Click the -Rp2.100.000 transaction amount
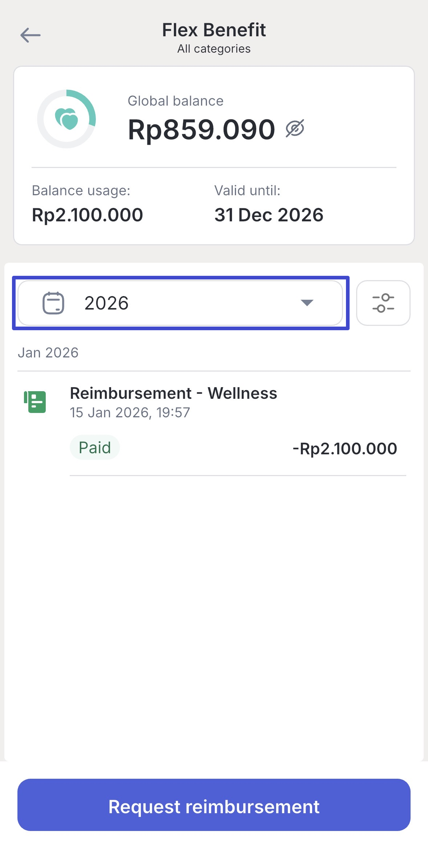Image resolution: width=428 pixels, height=868 pixels. click(x=345, y=449)
